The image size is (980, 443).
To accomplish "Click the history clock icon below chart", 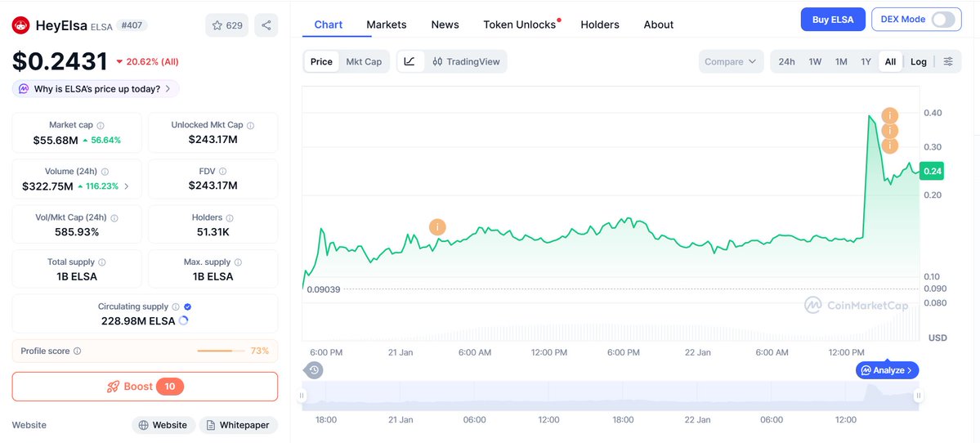I will coord(314,370).
